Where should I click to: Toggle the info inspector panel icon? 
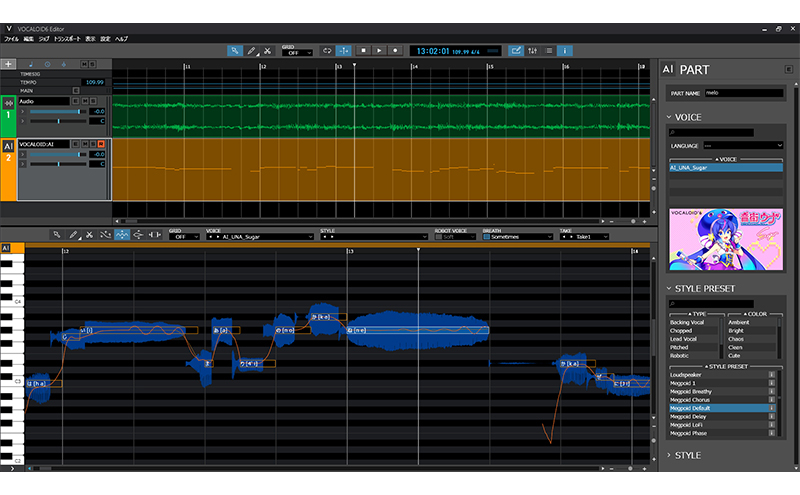[x=564, y=50]
